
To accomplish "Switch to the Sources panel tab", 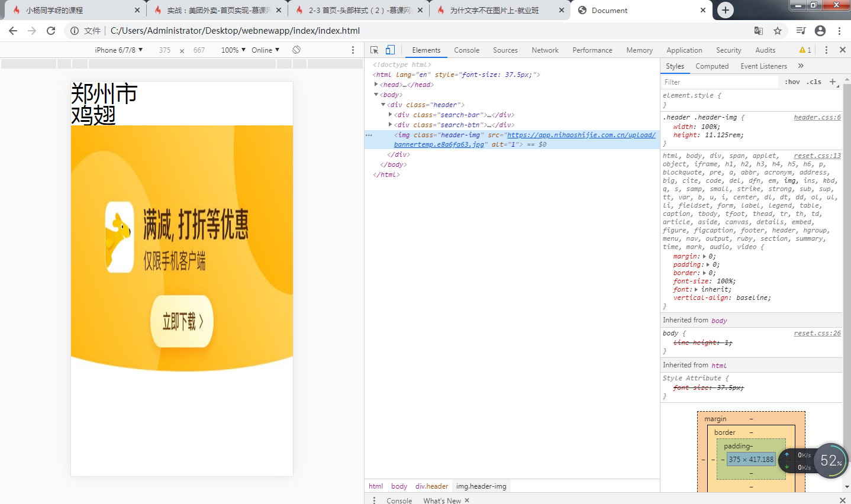I will pos(505,50).
